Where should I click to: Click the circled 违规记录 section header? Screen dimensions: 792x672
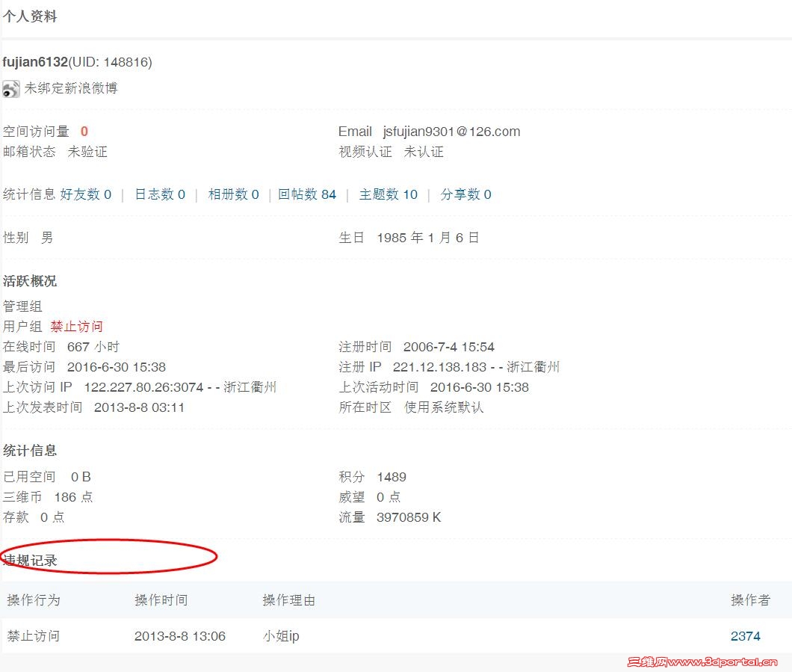[x=30, y=559]
